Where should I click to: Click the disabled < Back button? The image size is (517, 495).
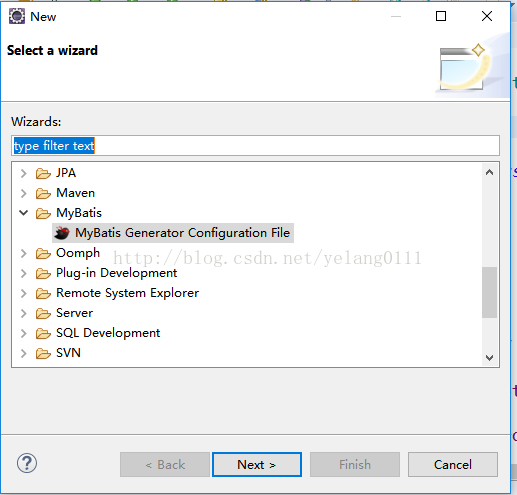point(165,464)
